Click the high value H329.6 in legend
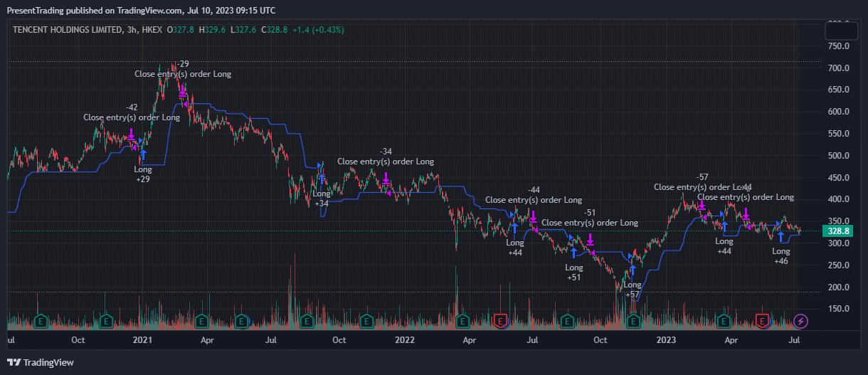 pos(212,30)
